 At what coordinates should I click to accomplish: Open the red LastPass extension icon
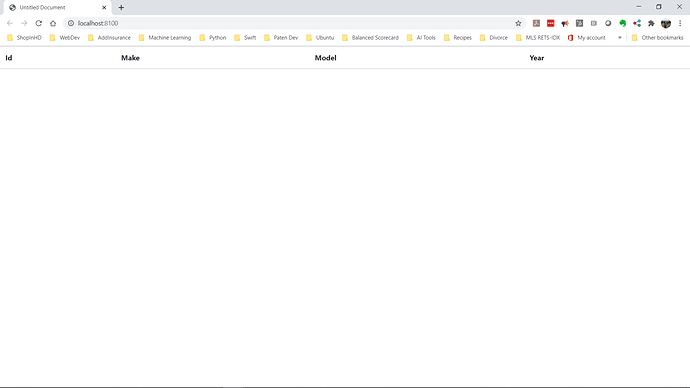point(551,23)
